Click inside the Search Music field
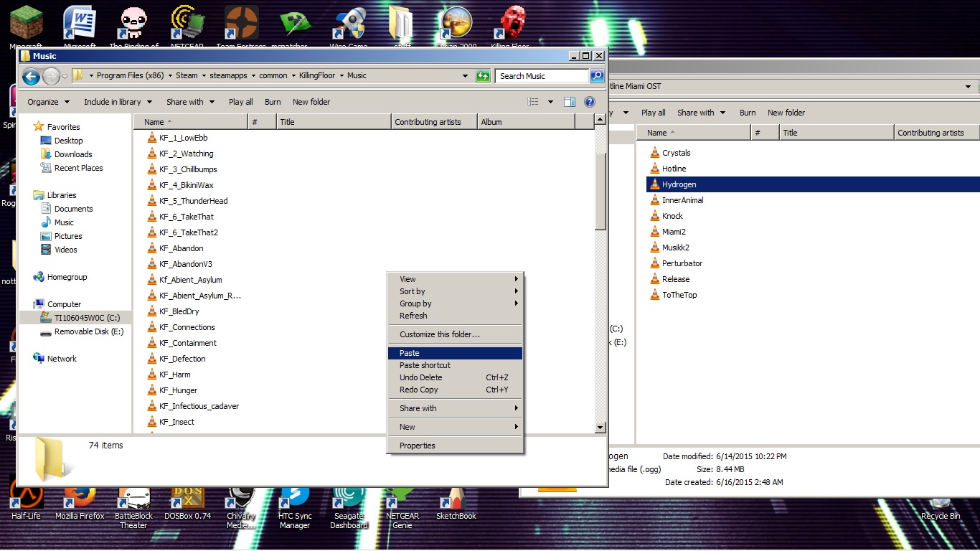980x551 pixels. point(542,76)
